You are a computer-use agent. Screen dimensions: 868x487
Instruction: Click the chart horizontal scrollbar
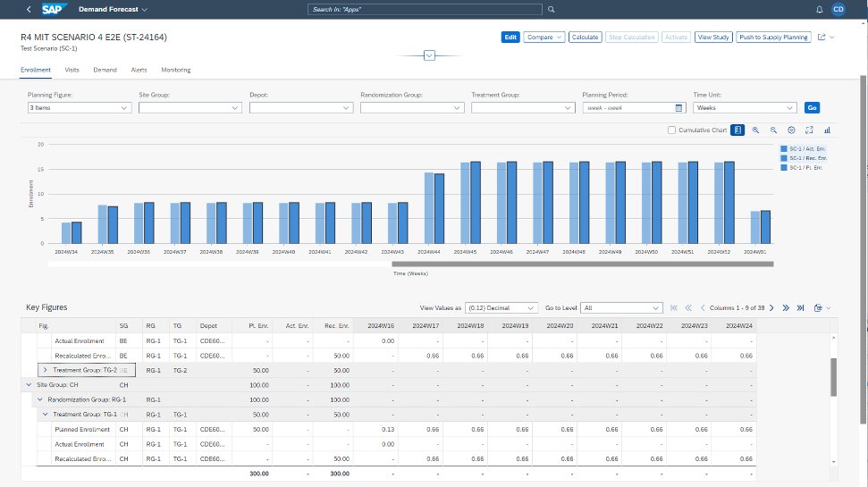(x=581, y=264)
